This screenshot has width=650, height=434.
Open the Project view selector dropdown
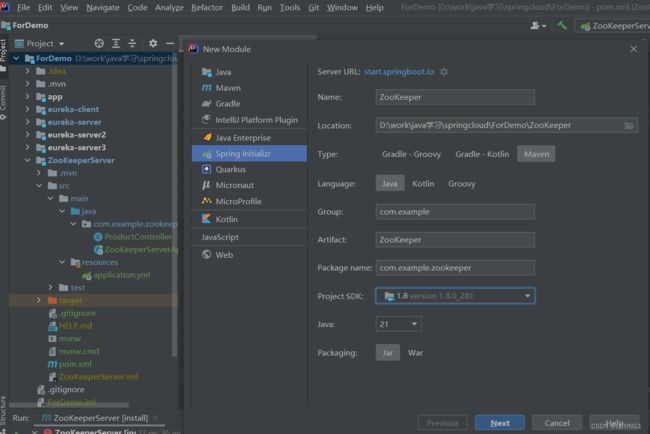pyautogui.click(x=40, y=44)
